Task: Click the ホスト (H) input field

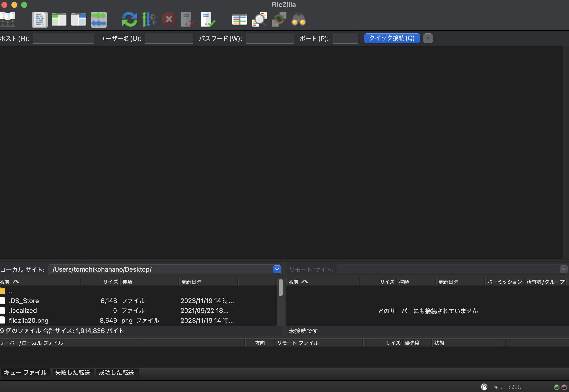Action: click(x=63, y=38)
